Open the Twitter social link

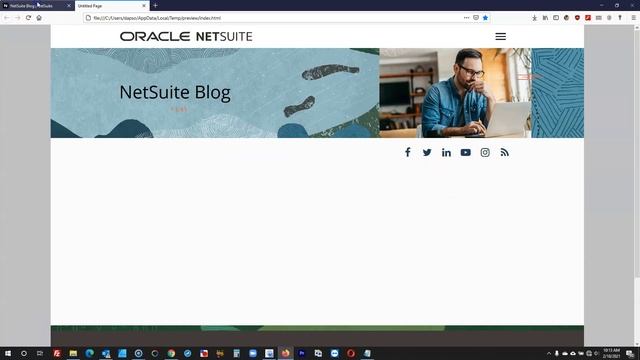point(427,152)
